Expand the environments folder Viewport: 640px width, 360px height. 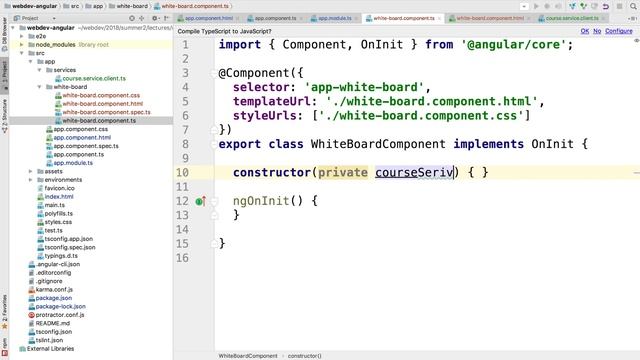[x=31, y=180]
